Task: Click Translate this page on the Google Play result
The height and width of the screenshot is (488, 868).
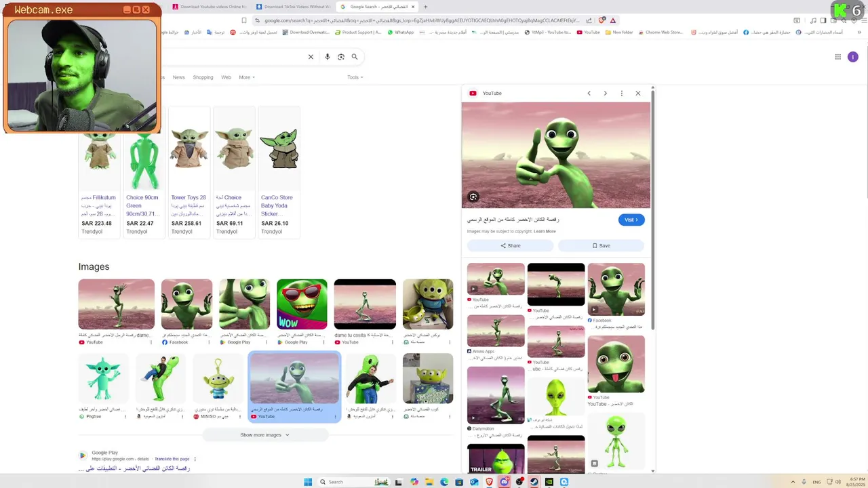Action: pos(172,459)
